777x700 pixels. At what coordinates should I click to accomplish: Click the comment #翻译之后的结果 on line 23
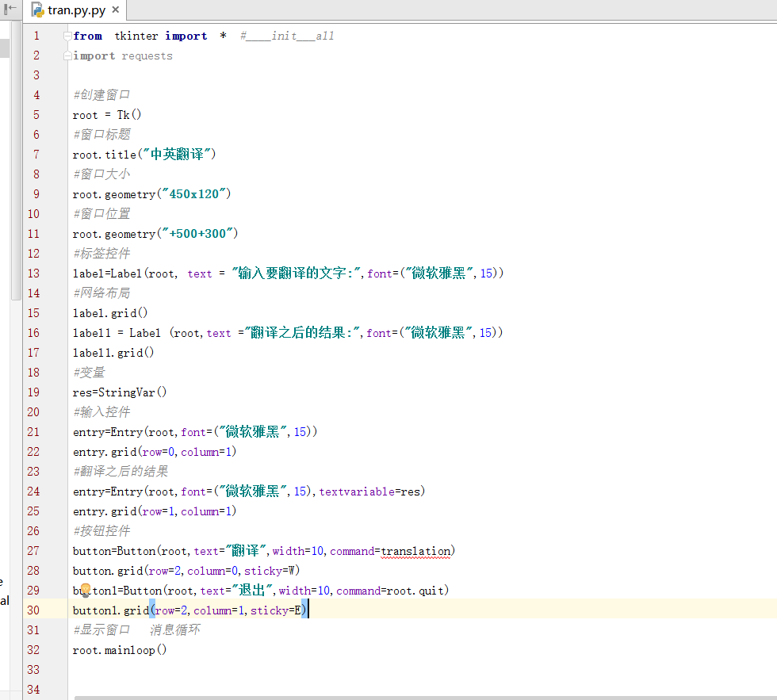(x=121, y=471)
